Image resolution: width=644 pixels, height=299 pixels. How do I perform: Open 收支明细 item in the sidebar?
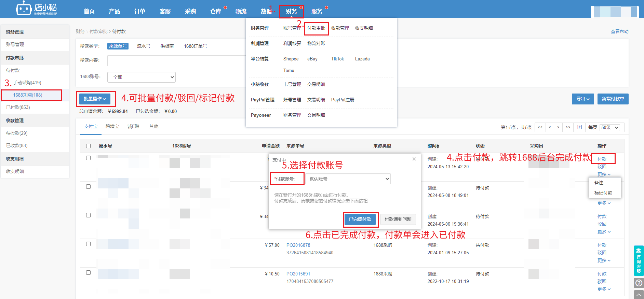(15, 171)
